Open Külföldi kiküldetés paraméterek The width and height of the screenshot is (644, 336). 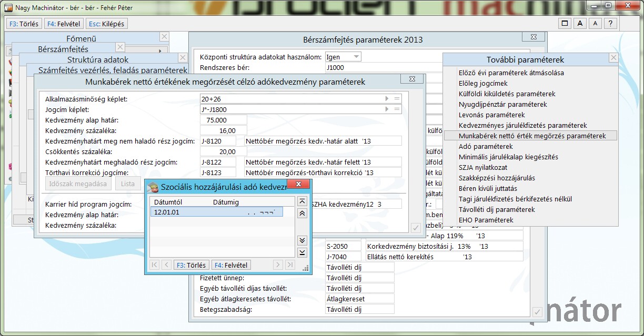(507, 94)
